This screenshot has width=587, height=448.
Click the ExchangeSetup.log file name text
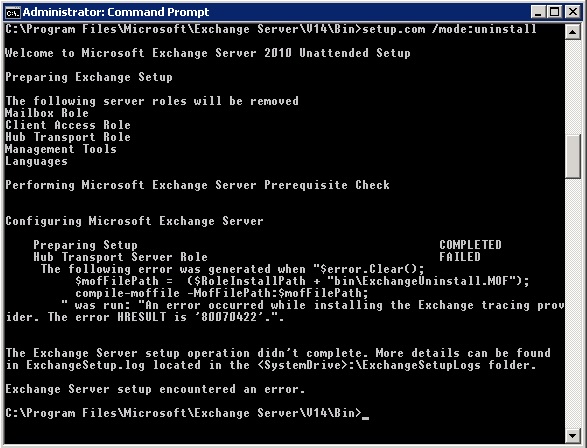pyautogui.click(x=85, y=365)
